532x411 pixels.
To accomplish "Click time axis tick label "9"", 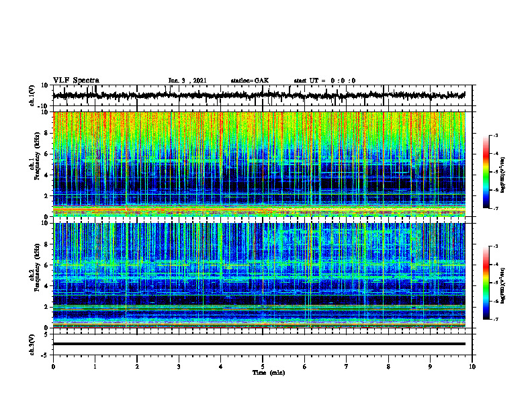I will 430,367.
